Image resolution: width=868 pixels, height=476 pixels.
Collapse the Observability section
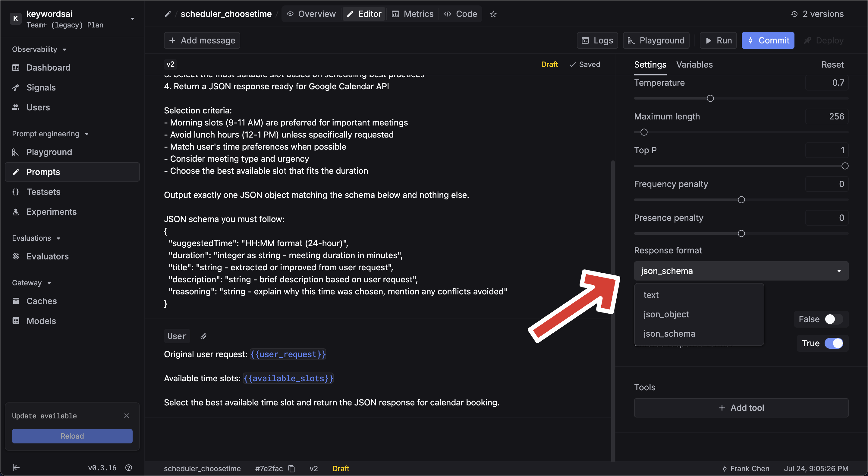coord(39,49)
